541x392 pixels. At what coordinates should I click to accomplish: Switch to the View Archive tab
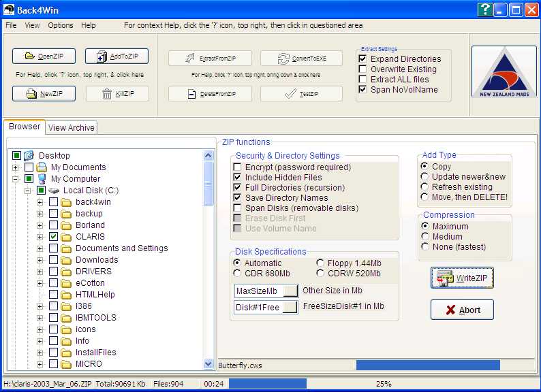(x=71, y=127)
